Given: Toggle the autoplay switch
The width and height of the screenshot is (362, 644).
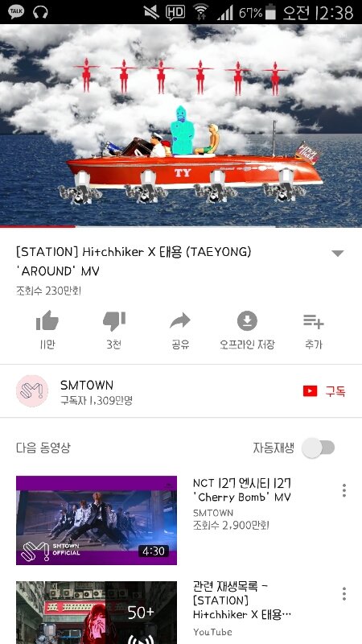Looking at the screenshot, I should point(318,448).
